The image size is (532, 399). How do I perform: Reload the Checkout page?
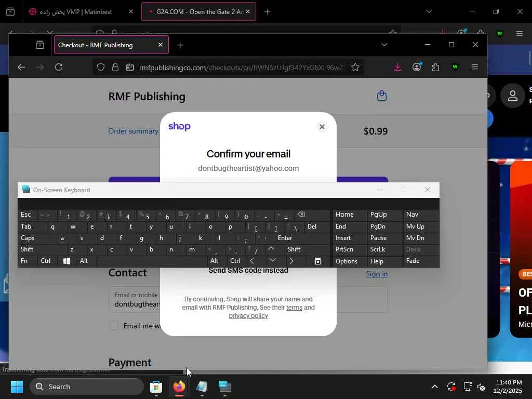coord(59,67)
